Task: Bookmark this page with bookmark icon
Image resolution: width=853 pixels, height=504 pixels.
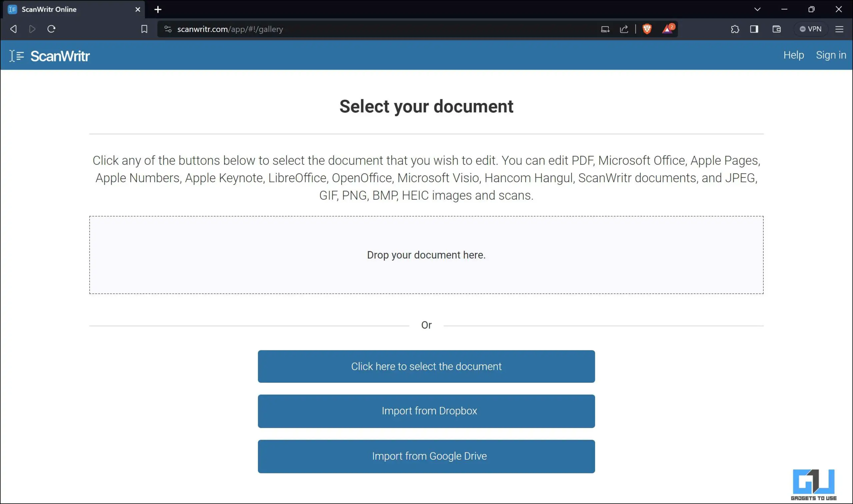Action: click(x=144, y=29)
